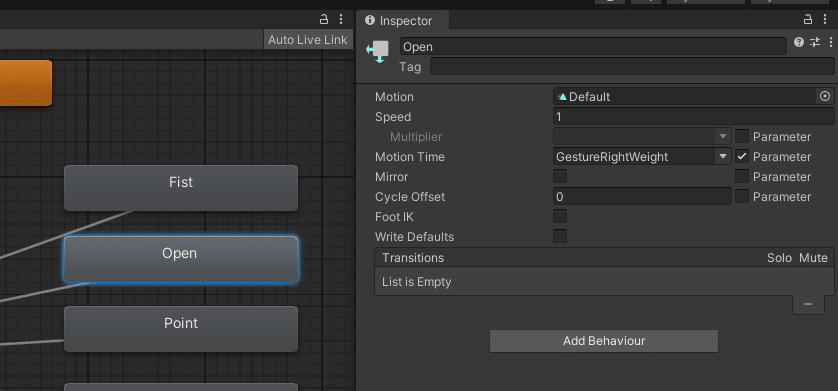Enable the Write Defaults checkbox
The height and width of the screenshot is (391, 838).
(560, 237)
